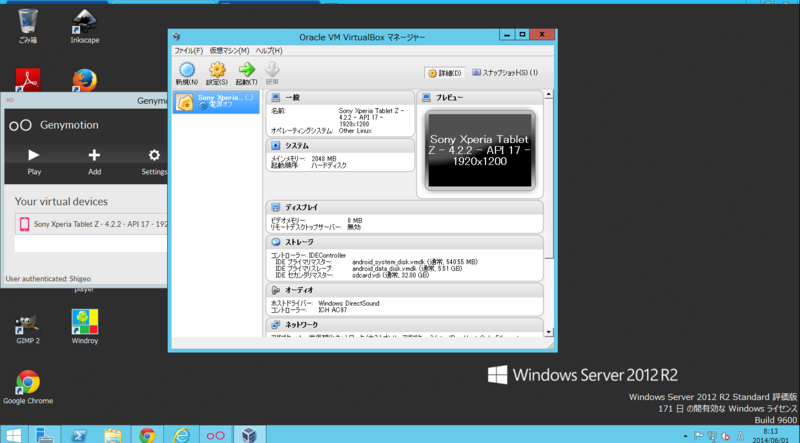Open the File (ファイル) menu
This screenshot has width=800, height=443.
click(x=188, y=51)
